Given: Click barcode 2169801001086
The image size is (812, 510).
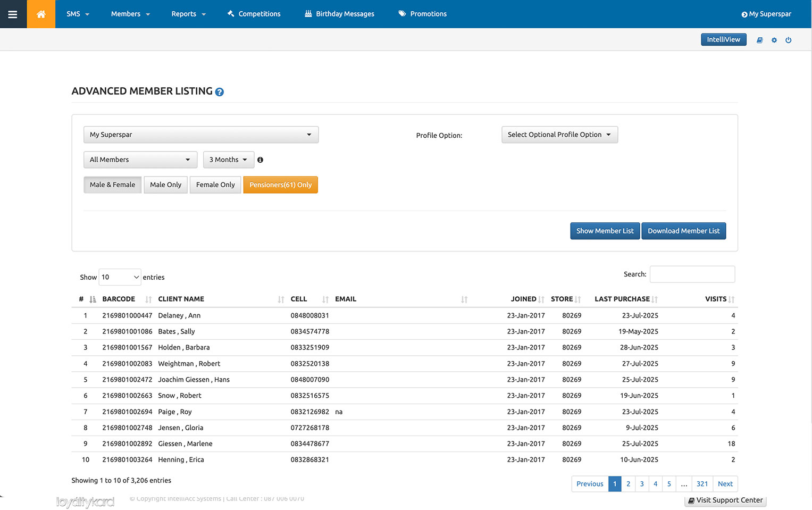Looking at the screenshot, I should (127, 331).
